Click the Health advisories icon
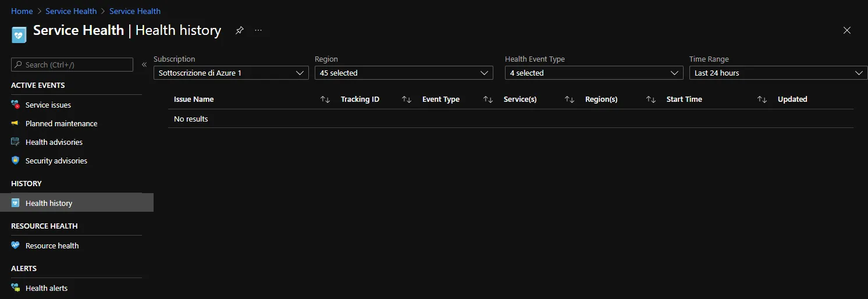 (16, 142)
